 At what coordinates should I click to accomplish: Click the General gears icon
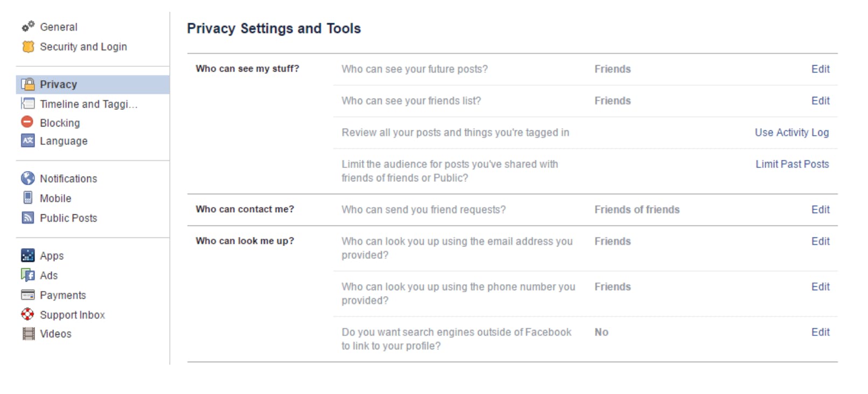coord(28,26)
